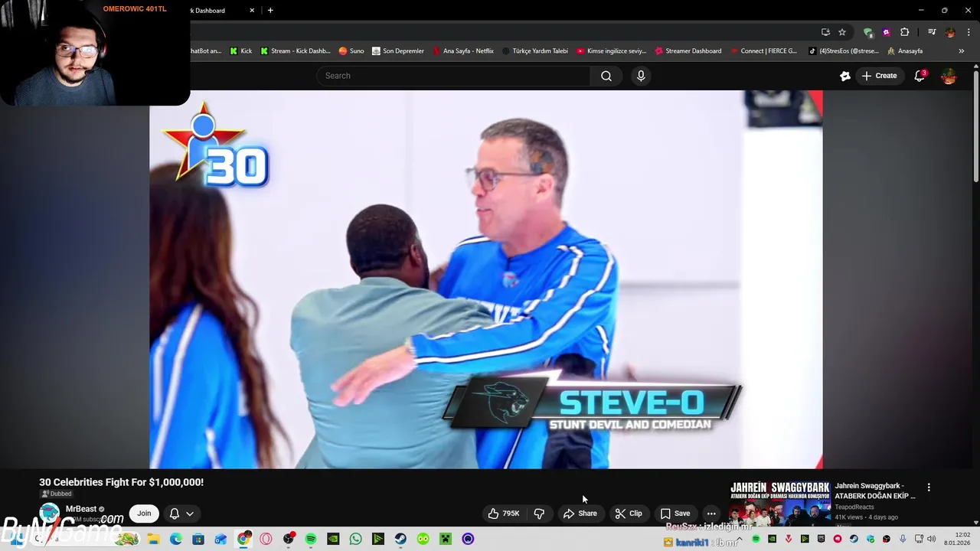This screenshot has height=551, width=980.
Task: Open WhatsApp from the taskbar
Action: 355,539
